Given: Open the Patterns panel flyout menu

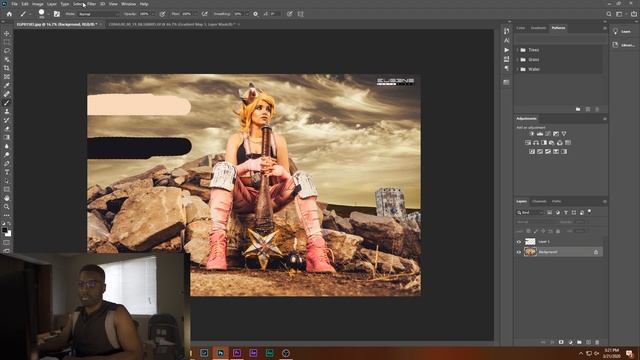Looking at the screenshot, I should coord(604,28).
